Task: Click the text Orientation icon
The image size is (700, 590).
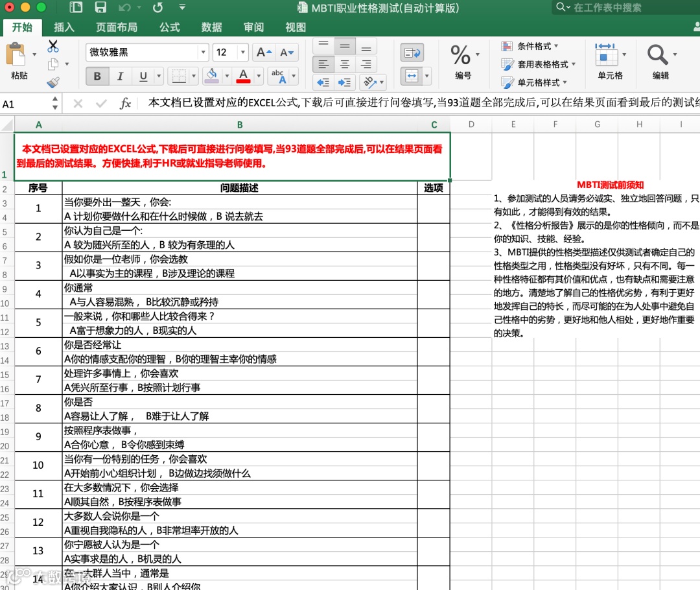Action: pyautogui.click(x=370, y=82)
